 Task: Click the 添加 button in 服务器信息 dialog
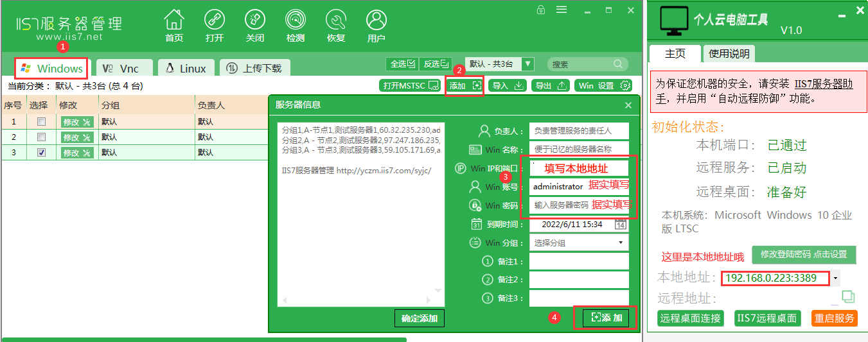(x=607, y=318)
